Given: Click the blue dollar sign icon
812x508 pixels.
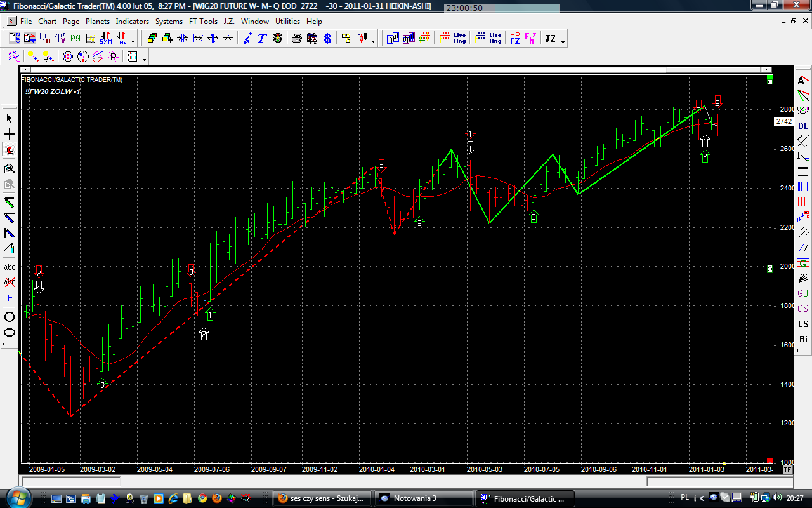Looking at the screenshot, I should coord(327,39).
